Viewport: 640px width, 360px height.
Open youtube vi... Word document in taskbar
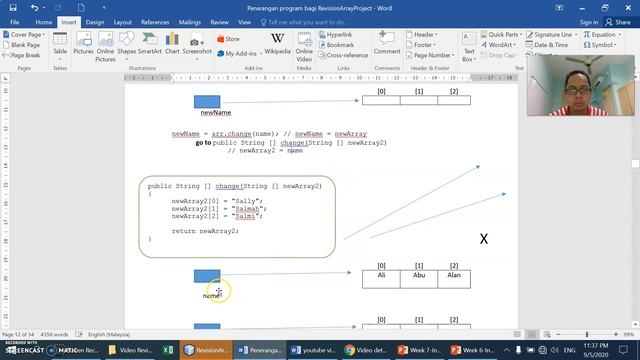tap(313, 350)
